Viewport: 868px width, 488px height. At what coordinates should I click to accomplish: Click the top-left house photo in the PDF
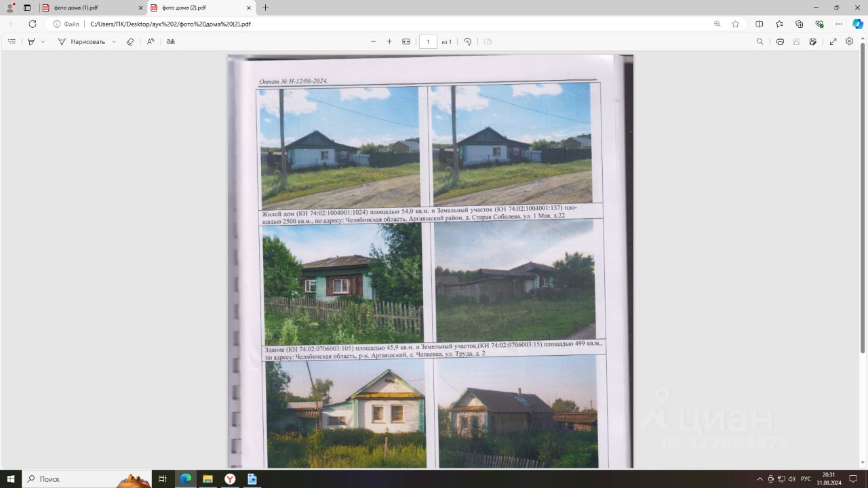coord(340,146)
